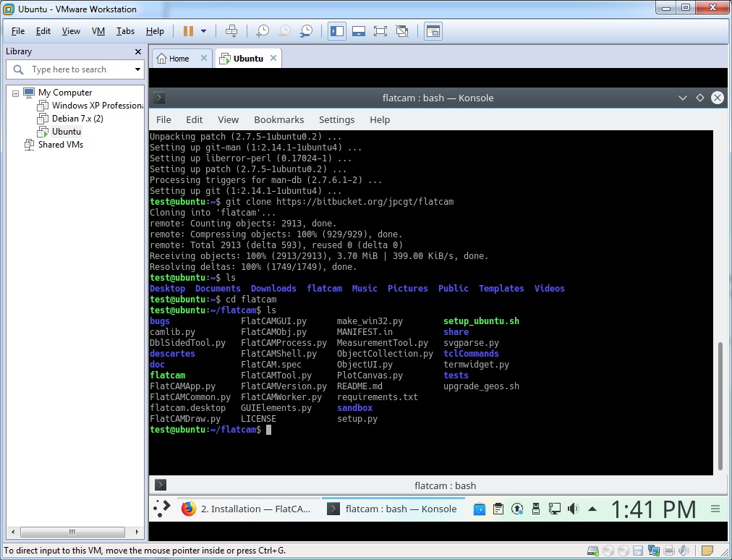Viewport: 732px width, 560px height.
Task: Click the software updates tray icon
Action: (516, 509)
